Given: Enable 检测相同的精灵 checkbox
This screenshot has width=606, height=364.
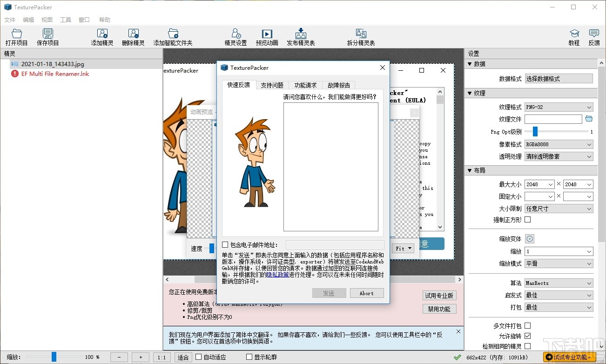Looking at the screenshot, I should 528,346.
